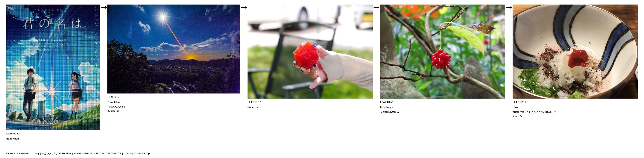This screenshot has height=158, width=644.
Task: Open the hand holding red jelly photo
Action: 310,51
